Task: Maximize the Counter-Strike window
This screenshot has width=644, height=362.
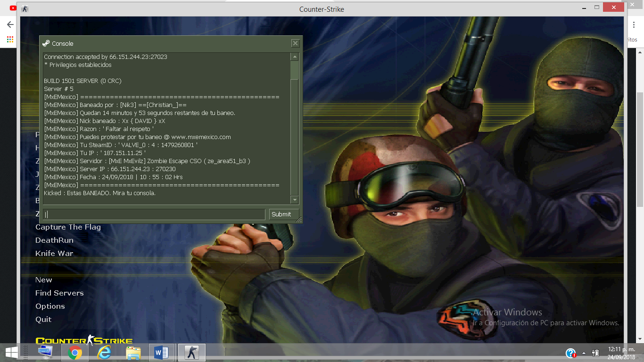Action: point(597,8)
